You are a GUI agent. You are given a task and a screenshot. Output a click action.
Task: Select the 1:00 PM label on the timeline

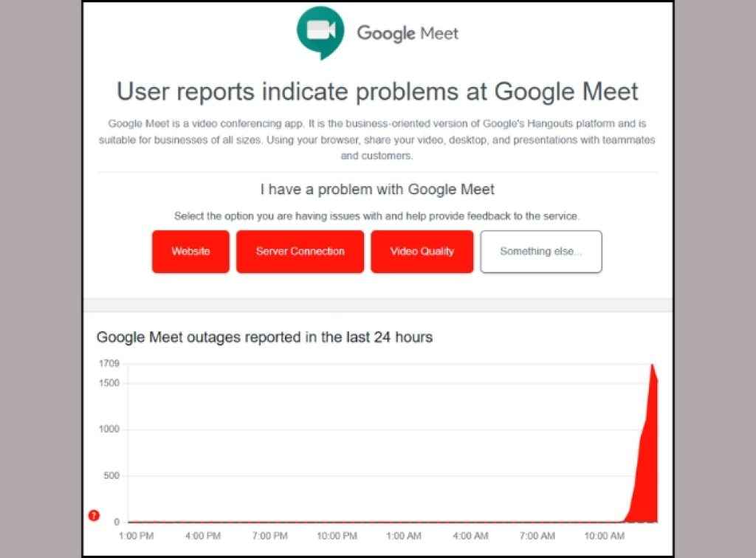[x=135, y=536]
